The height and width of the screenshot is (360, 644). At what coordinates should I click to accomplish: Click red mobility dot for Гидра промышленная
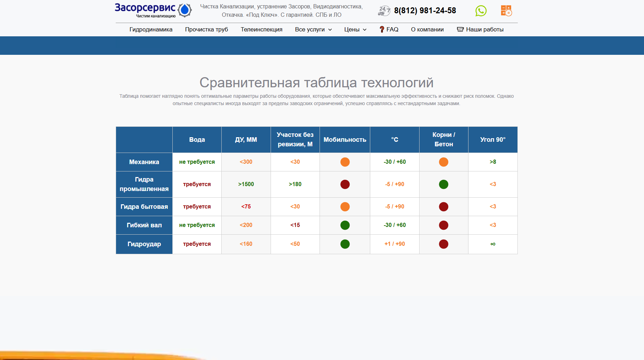[x=345, y=184]
